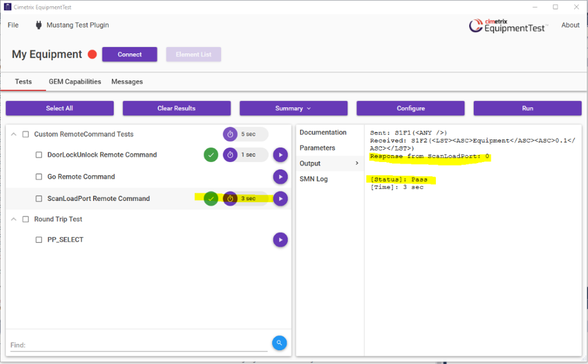Run the DoorLockUnlock Remote Command test
Screen dimensions: 588x364
pyautogui.click(x=280, y=155)
